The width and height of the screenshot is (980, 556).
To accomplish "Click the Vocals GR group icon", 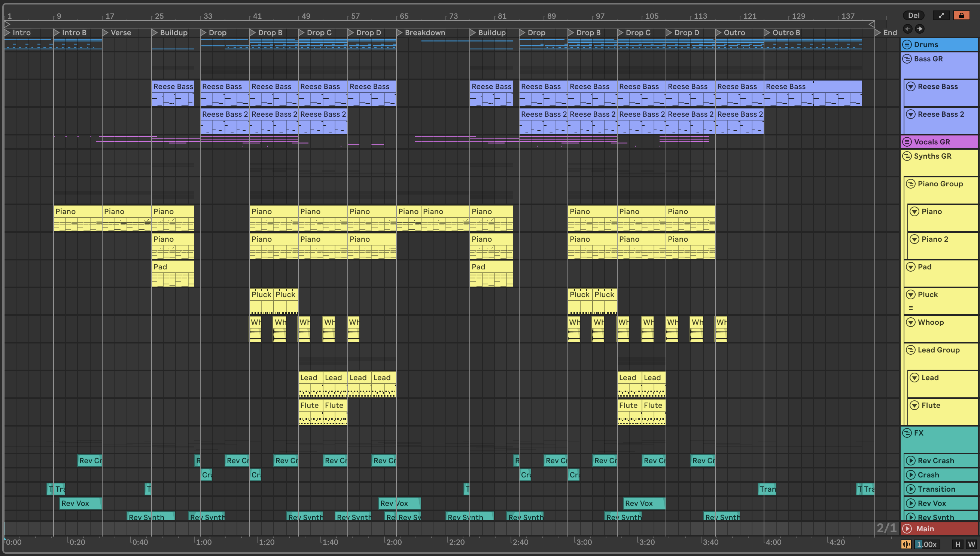I will (x=907, y=142).
